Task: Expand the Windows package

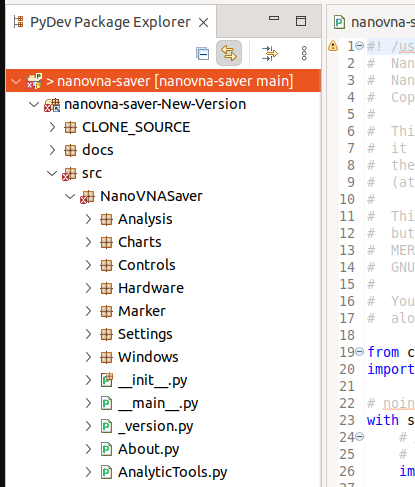Action: coord(88,357)
